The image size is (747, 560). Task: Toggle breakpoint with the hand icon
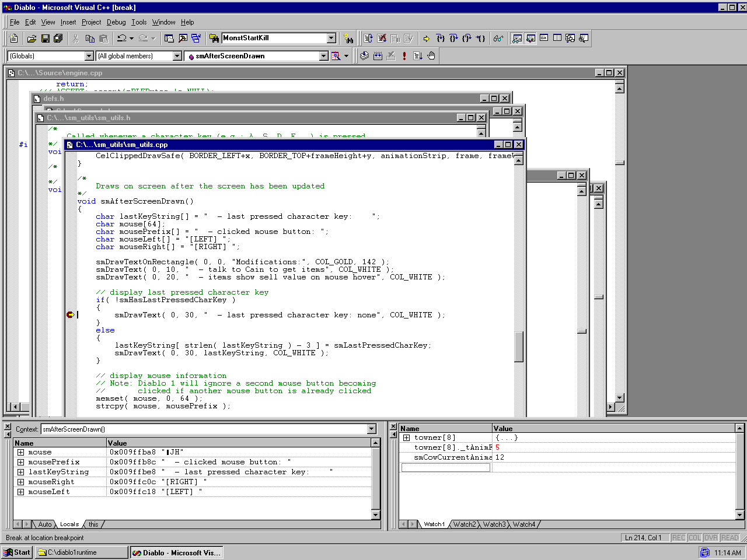point(431,56)
